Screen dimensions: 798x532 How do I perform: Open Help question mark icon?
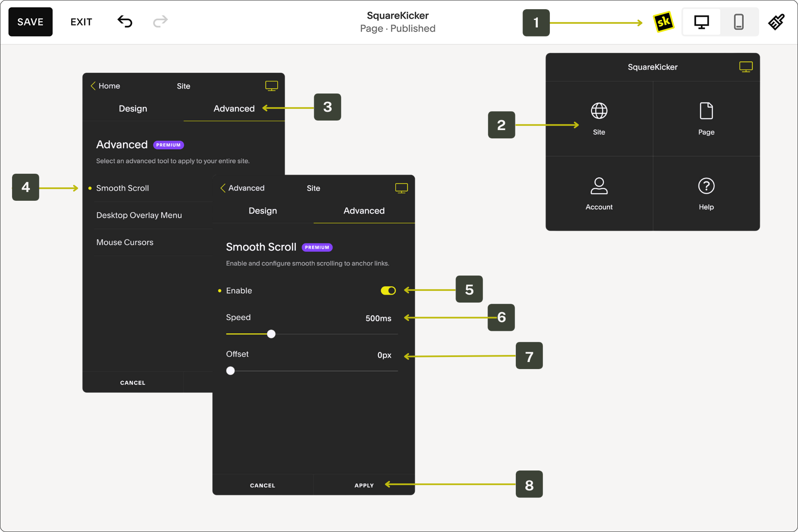(706, 186)
